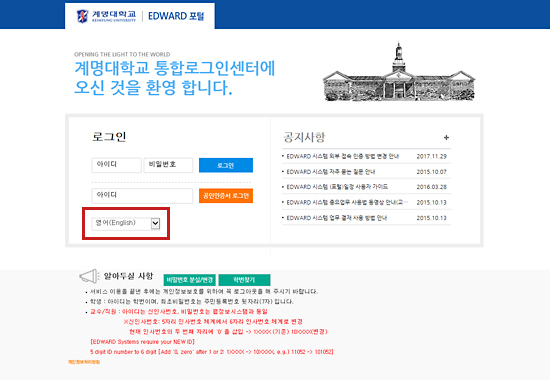Click the date 2017.11.29
550x380 pixels.
point(431,156)
